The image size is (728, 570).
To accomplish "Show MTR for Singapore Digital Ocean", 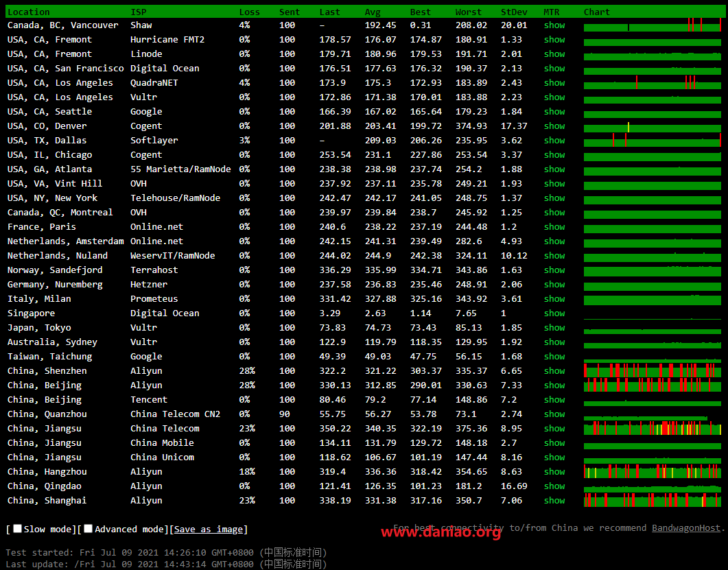I will (554, 313).
